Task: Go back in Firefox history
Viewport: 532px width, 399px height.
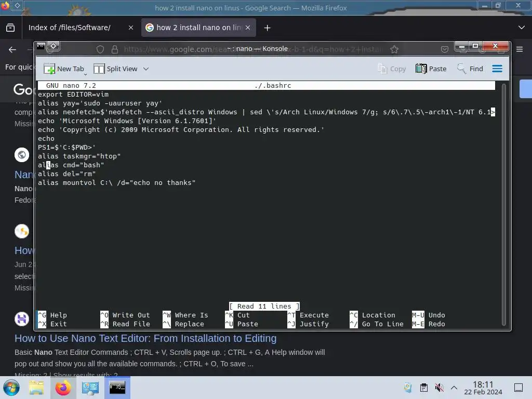Action: [12, 50]
